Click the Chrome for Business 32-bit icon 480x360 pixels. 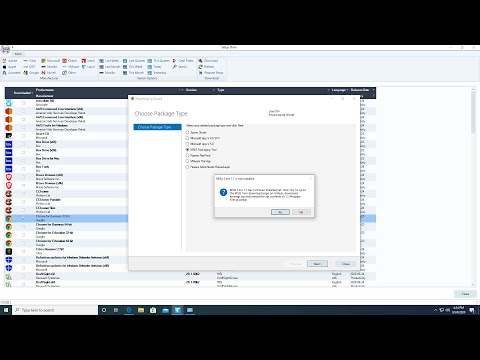pos(9,219)
